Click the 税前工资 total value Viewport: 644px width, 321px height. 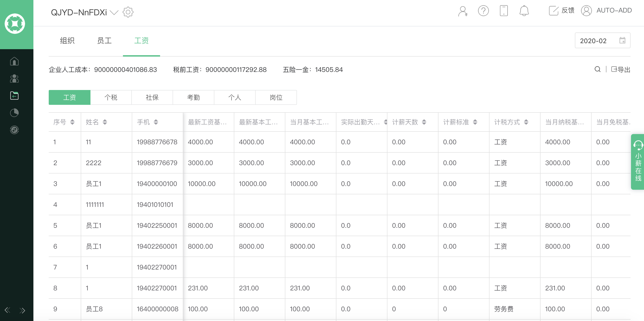236,70
